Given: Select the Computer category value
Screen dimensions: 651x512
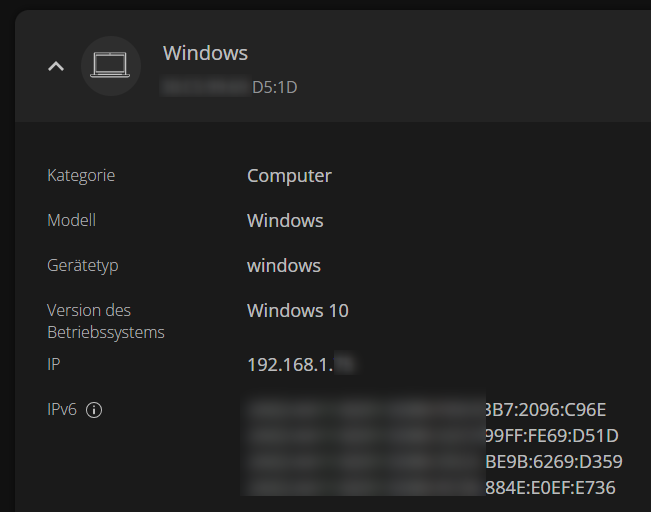Looking at the screenshot, I should pyautogui.click(x=289, y=176).
